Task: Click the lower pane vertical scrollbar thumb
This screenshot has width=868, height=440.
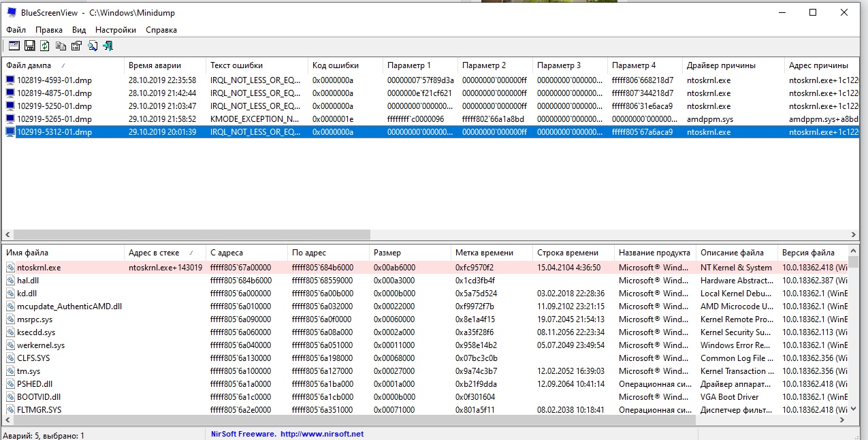Action: point(853,262)
